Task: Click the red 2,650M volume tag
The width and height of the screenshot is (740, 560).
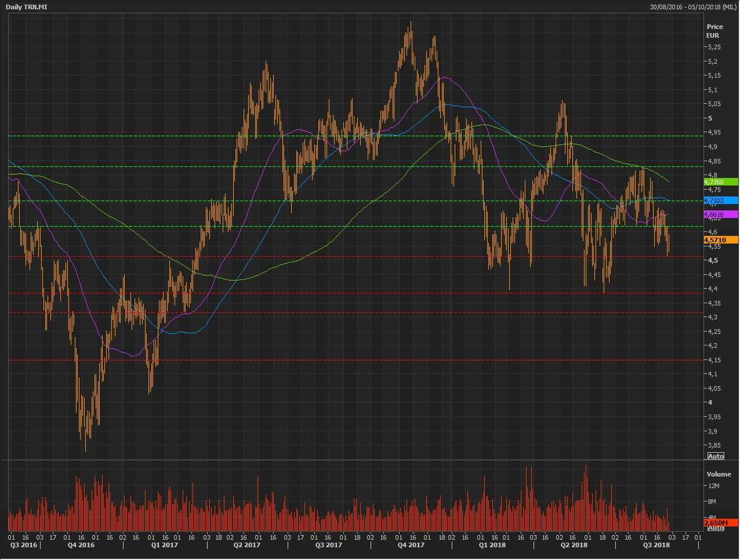Action: (x=721, y=523)
